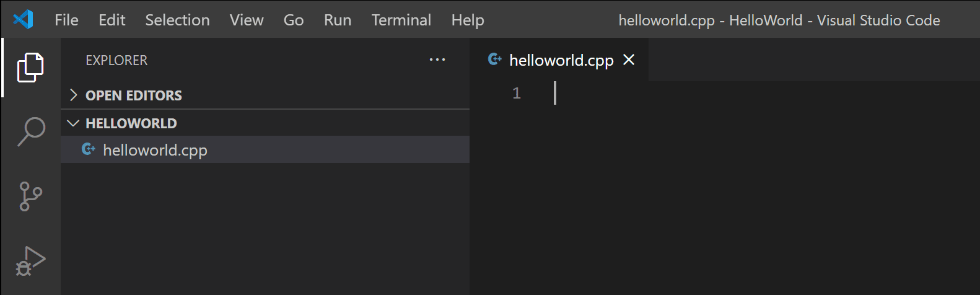Open the Search view icon
The image size is (980, 295).
click(30, 131)
